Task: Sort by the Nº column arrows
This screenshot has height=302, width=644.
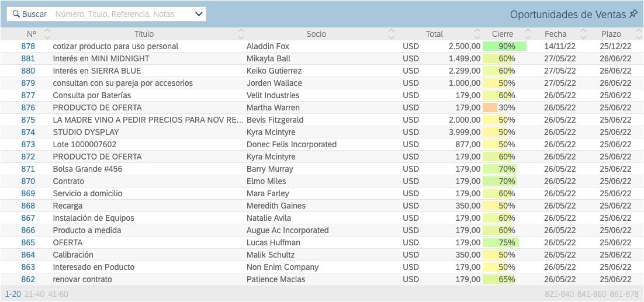Action: point(48,34)
